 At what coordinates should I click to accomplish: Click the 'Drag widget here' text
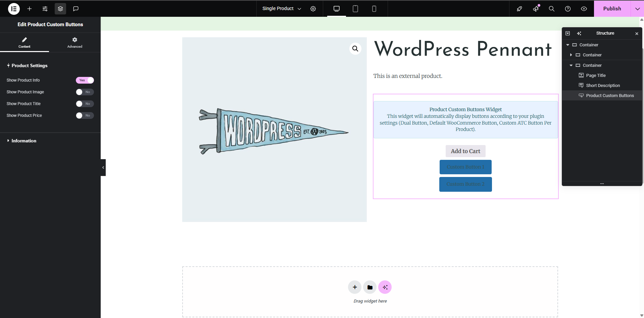(x=370, y=301)
